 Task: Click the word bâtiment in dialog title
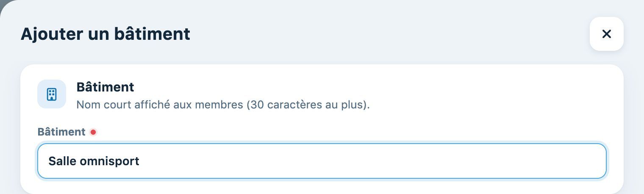point(153,34)
